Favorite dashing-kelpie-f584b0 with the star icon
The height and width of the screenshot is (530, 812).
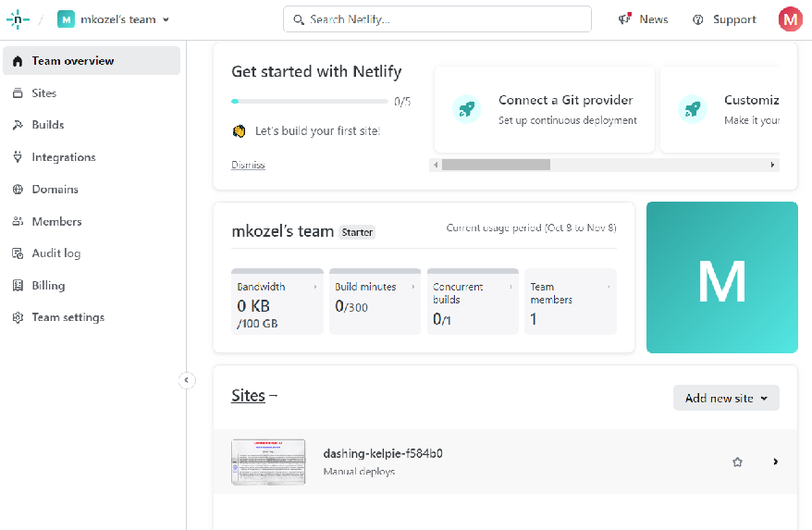pyautogui.click(x=737, y=462)
